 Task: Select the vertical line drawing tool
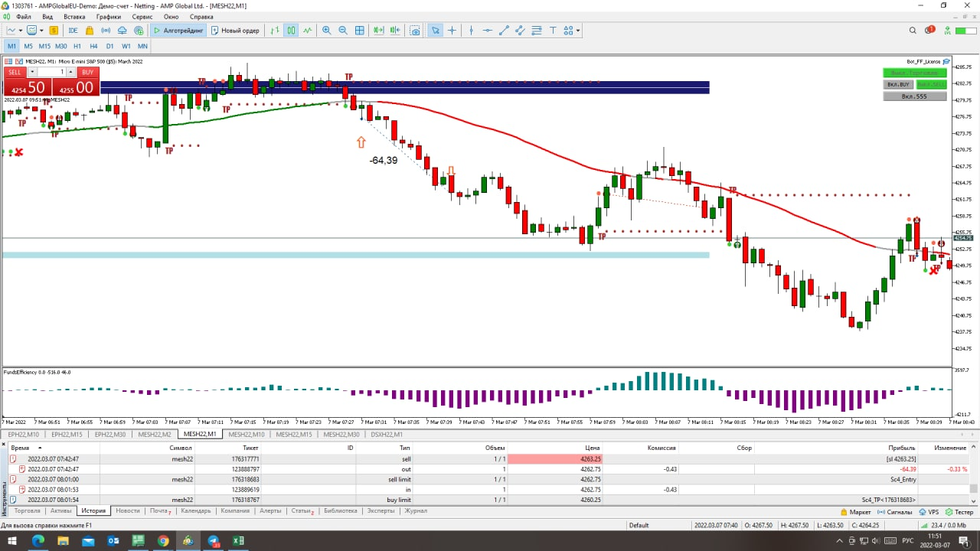(471, 31)
